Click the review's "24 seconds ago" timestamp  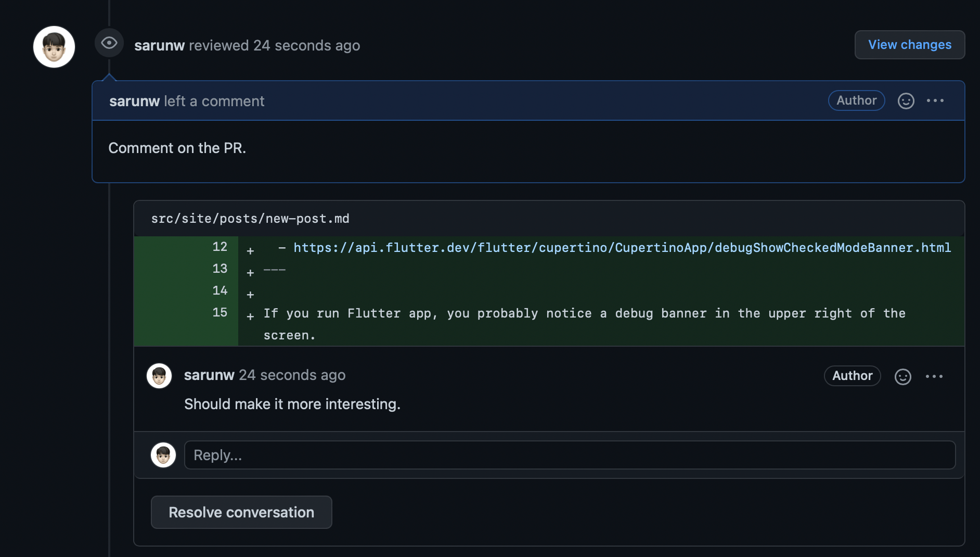pyautogui.click(x=306, y=46)
